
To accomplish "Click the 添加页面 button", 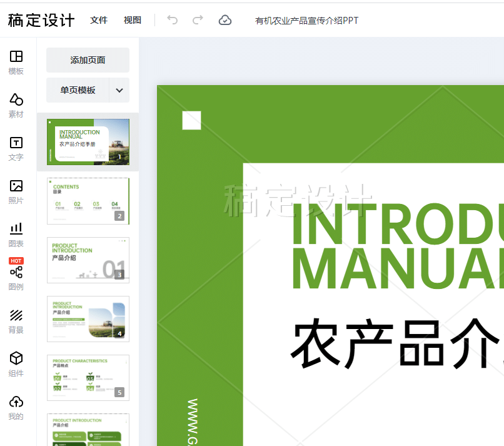I will (88, 60).
